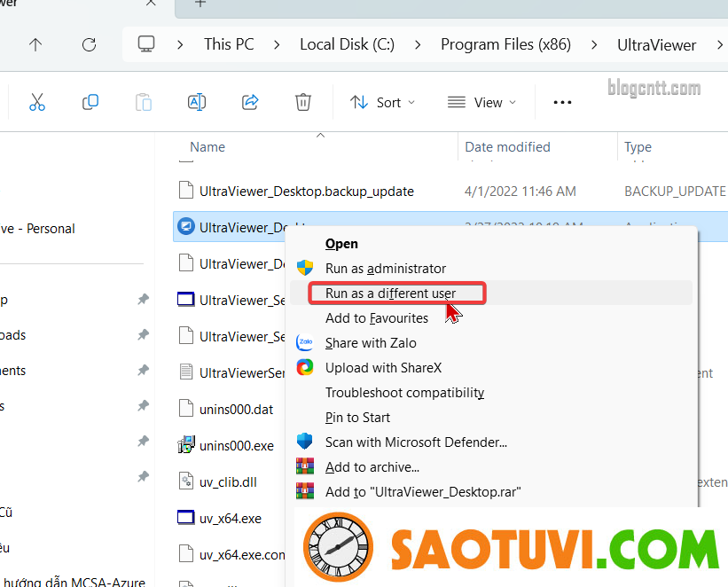The image size is (728, 587).
Task: Click the Microsoft Defender shield icon
Action: pyautogui.click(x=305, y=442)
